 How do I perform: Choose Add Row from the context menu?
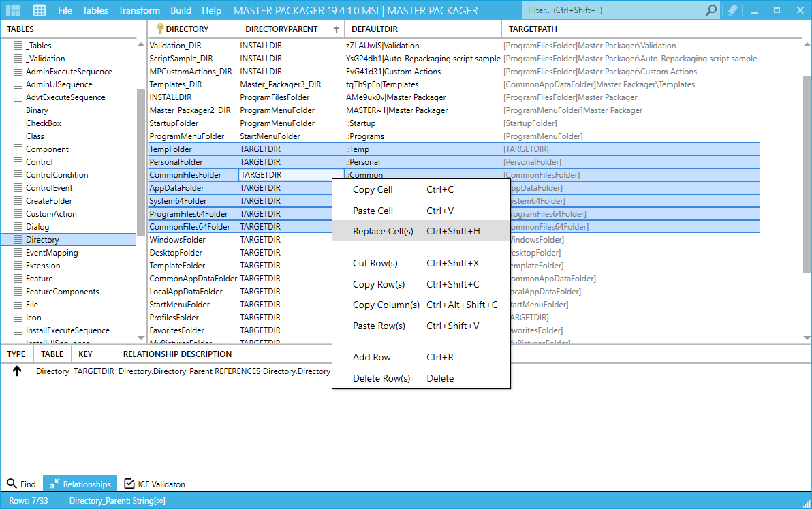pyautogui.click(x=421, y=357)
